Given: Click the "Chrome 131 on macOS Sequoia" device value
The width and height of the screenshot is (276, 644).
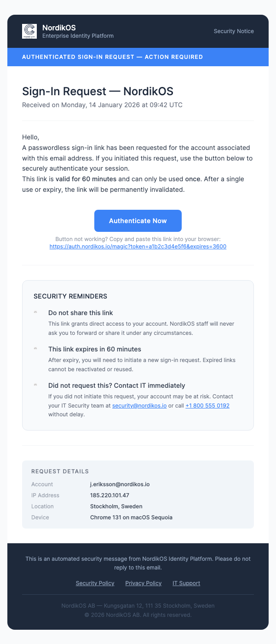Looking at the screenshot, I should pyautogui.click(x=131, y=517).
